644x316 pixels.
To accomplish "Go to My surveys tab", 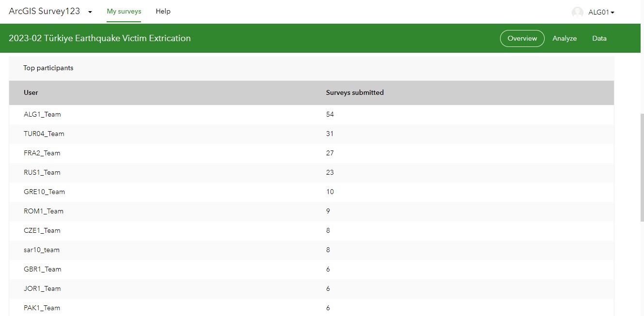I will [124, 12].
